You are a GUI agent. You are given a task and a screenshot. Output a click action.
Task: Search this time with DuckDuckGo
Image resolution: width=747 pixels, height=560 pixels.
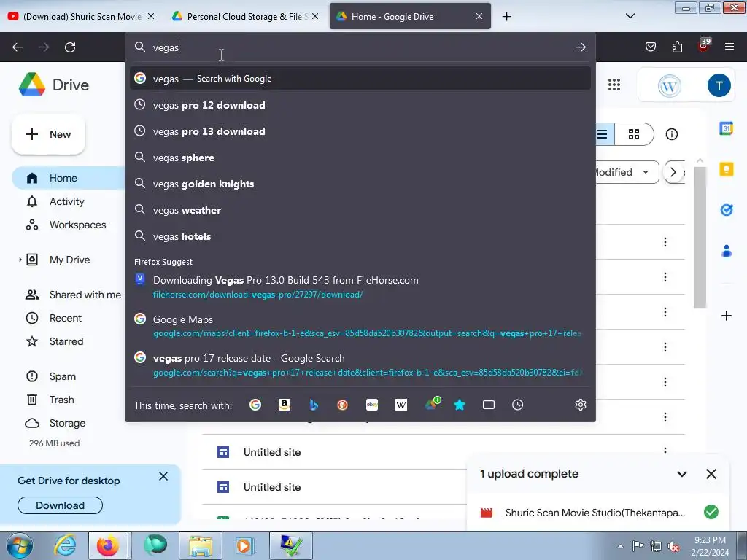[343, 405]
